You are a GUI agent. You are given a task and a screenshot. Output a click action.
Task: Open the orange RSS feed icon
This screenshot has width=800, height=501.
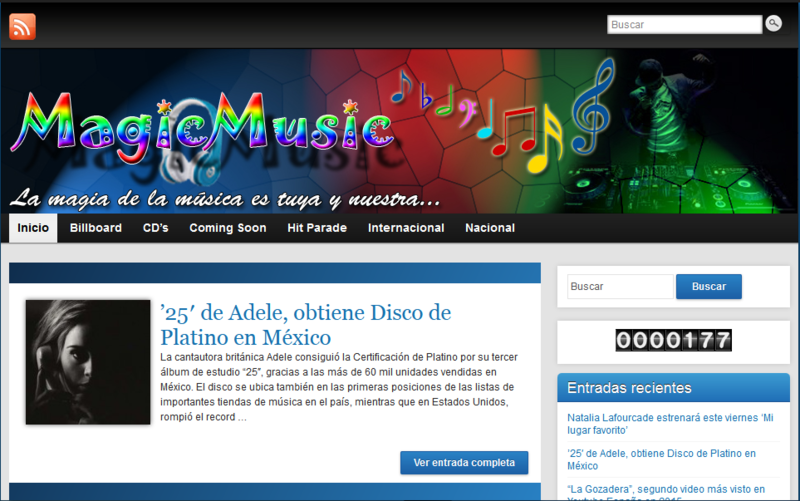coord(22,26)
